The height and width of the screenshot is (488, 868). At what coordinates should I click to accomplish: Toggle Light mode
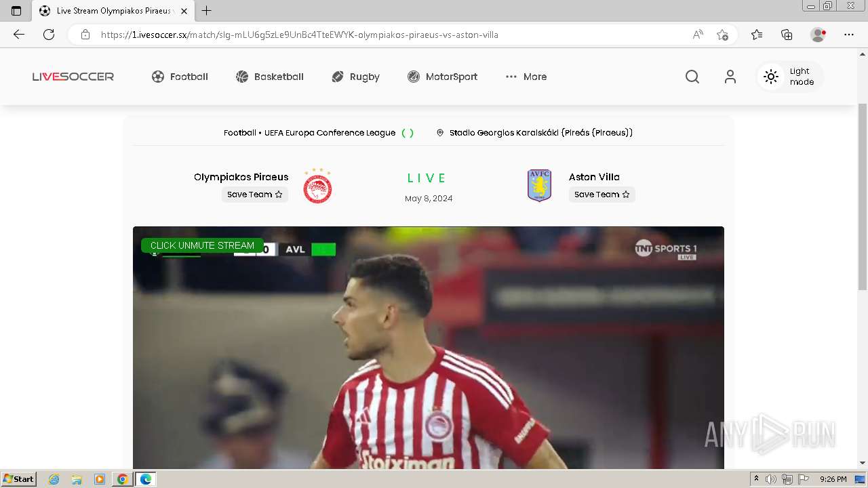point(789,77)
